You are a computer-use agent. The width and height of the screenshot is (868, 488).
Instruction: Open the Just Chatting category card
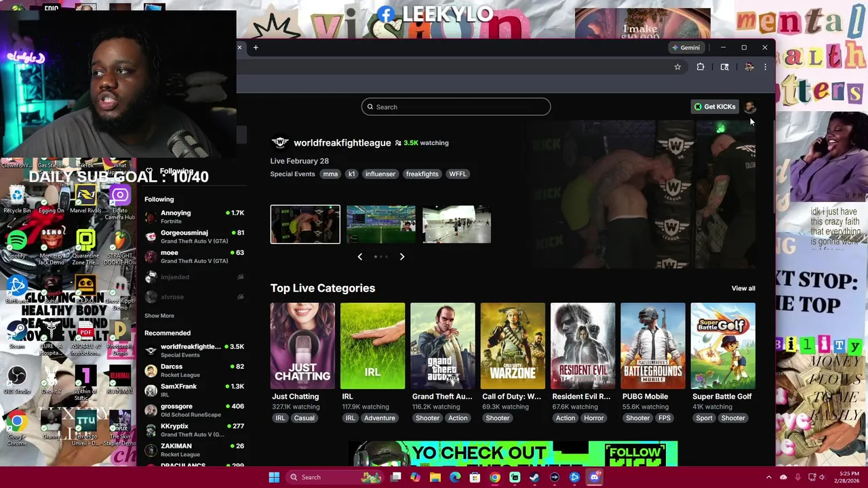302,346
